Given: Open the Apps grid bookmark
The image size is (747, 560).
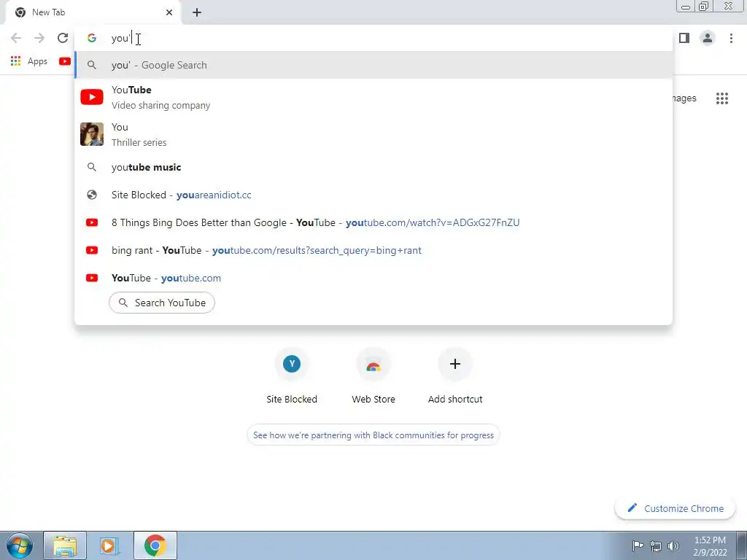Looking at the screenshot, I should [29, 61].
